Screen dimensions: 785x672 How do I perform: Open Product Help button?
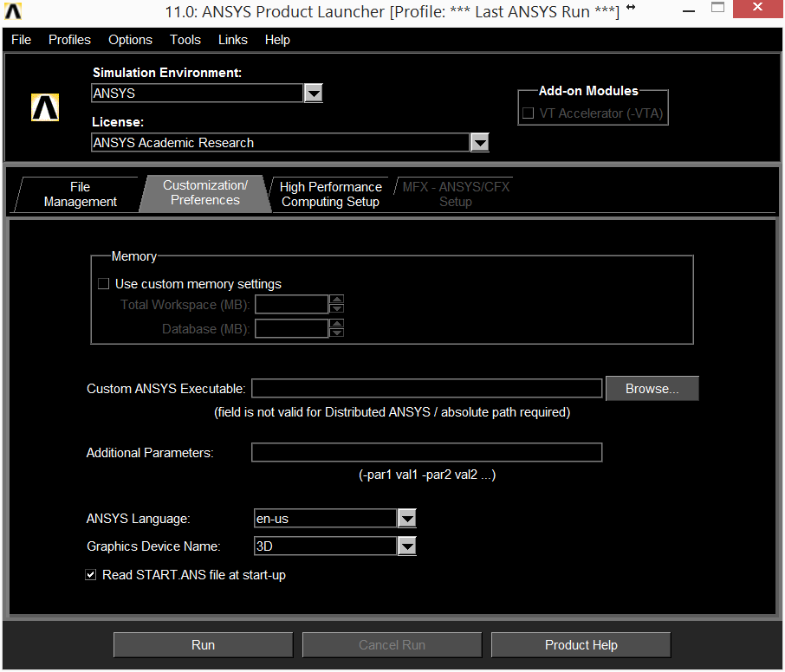pyautogui.click(x=581, y=645)
